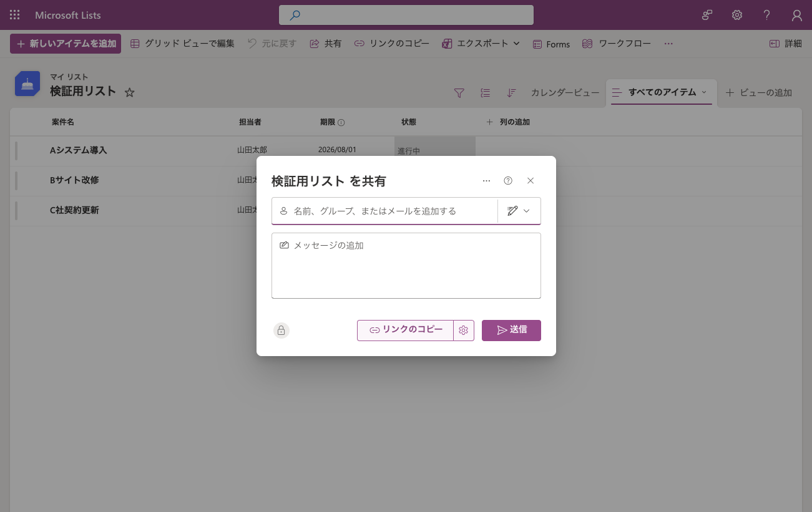This screenshot has height=512, width=812.
Task: Favorite the list with star icon
Action: (129, 92)
